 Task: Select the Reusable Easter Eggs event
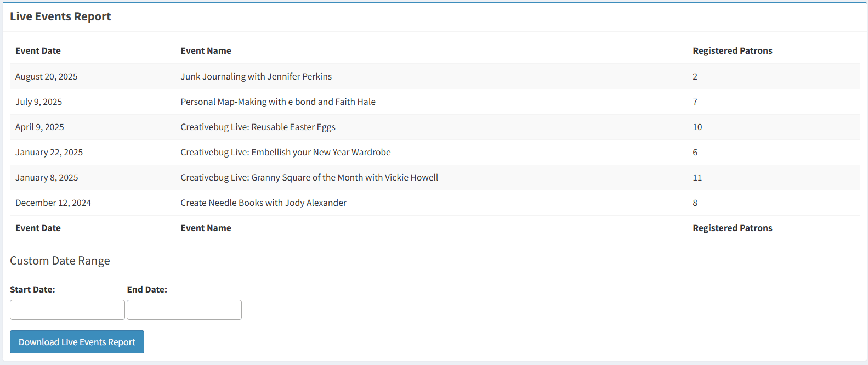(258, 127)
